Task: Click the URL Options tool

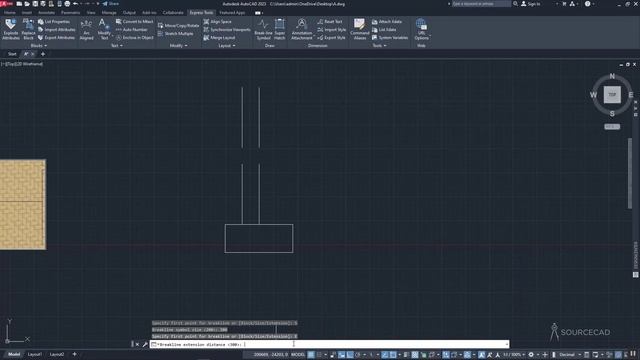Action: [x=421, y=29]
